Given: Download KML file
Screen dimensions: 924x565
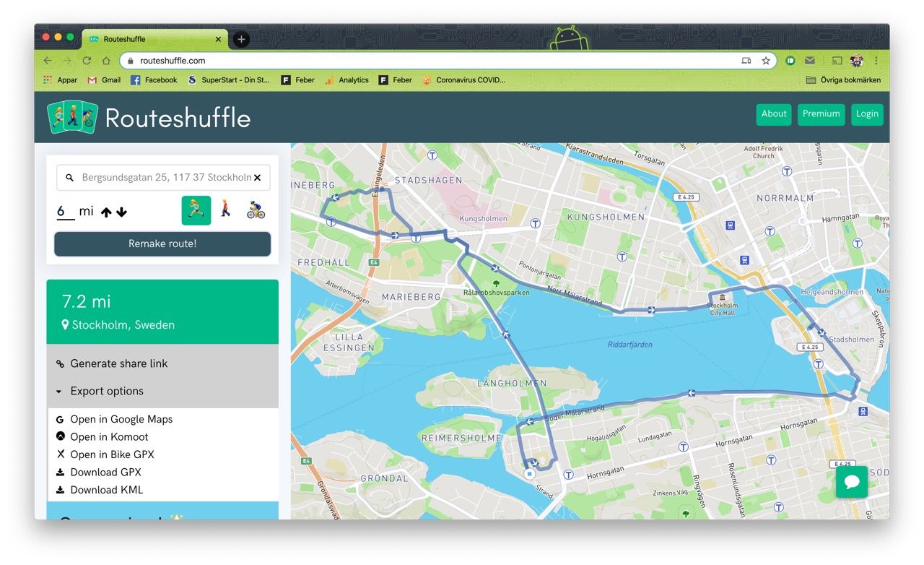Looking at the screenshot, I should [x=106, y=490].
